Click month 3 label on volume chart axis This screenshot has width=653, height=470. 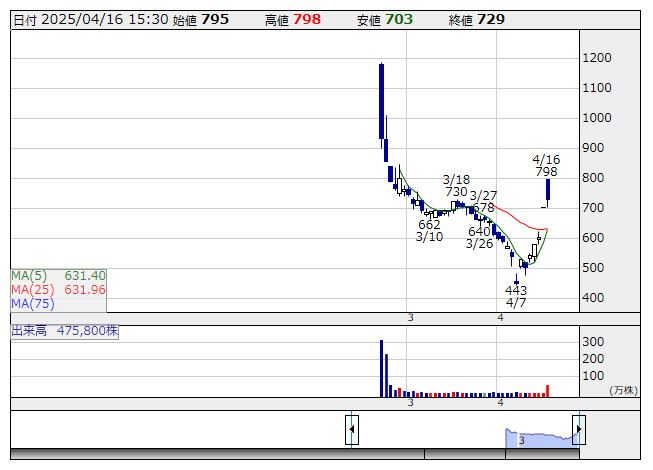pyautogui.click(x=411, y=403)
